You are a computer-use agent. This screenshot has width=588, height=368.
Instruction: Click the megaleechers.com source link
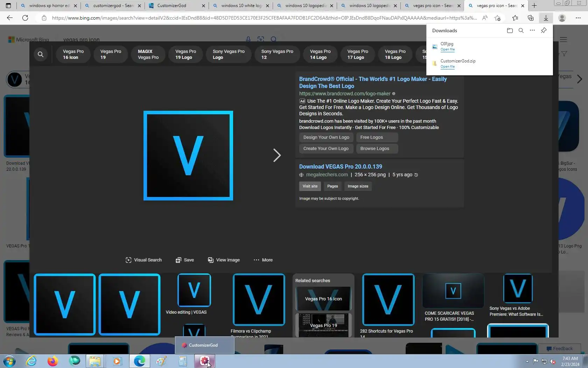point(327,175)
